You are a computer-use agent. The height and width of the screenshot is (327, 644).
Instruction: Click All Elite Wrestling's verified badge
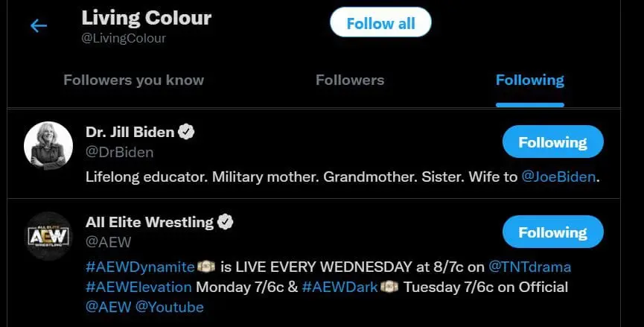tap(225, 221)
